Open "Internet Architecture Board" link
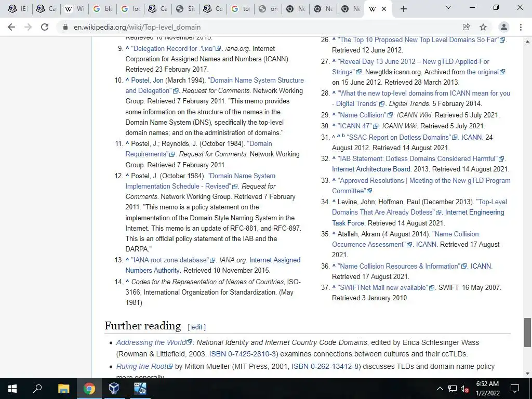Image resolution: width=532 pixels, height=399 pixels. click(x=371, y=169)
